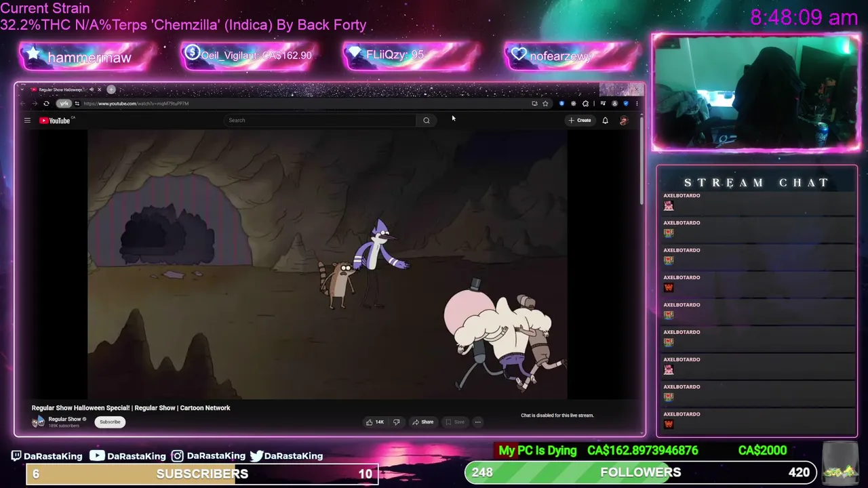Click the Oeil_Vigilant donation badge
The width and height of the screenshot is (868, 488).
pyautogui.click(x=248, y=55)
